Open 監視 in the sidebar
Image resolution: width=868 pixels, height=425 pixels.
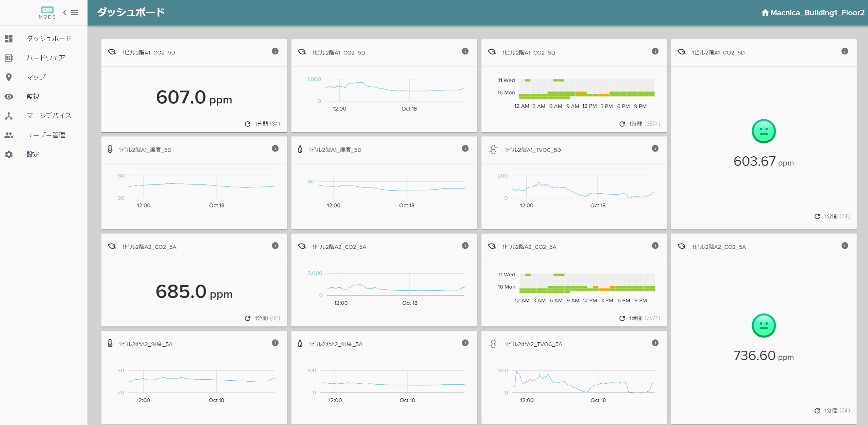tap(43, 96)
